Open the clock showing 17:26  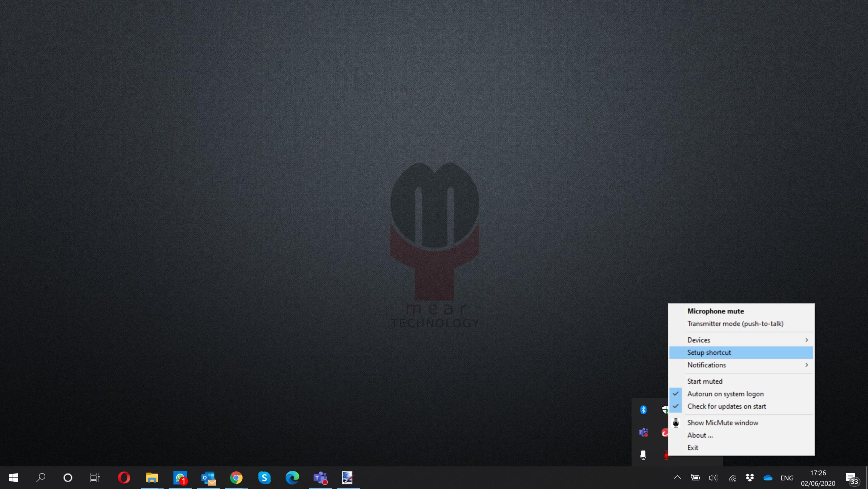coord(818,478)
